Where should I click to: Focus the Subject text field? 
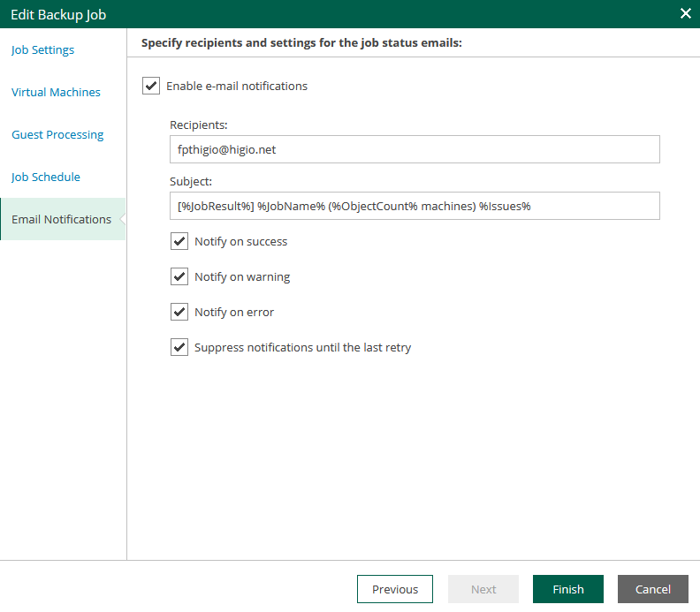tap(415, 207)
